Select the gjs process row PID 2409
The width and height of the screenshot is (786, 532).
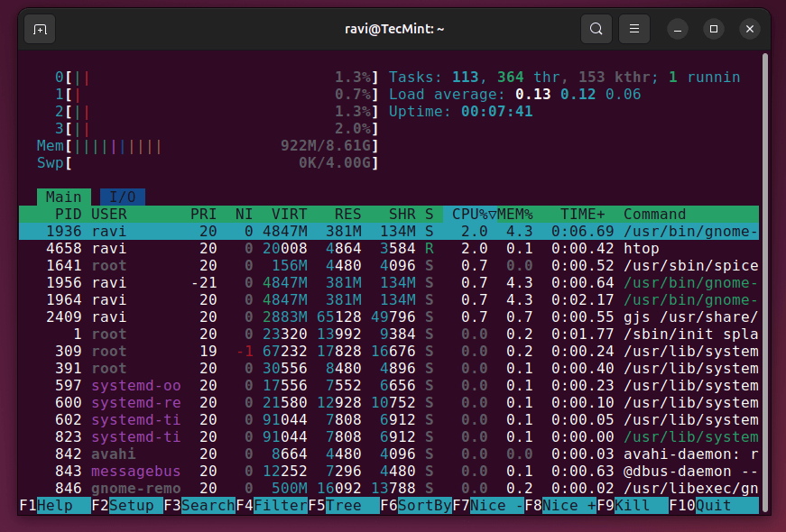(x=389, y=317)
